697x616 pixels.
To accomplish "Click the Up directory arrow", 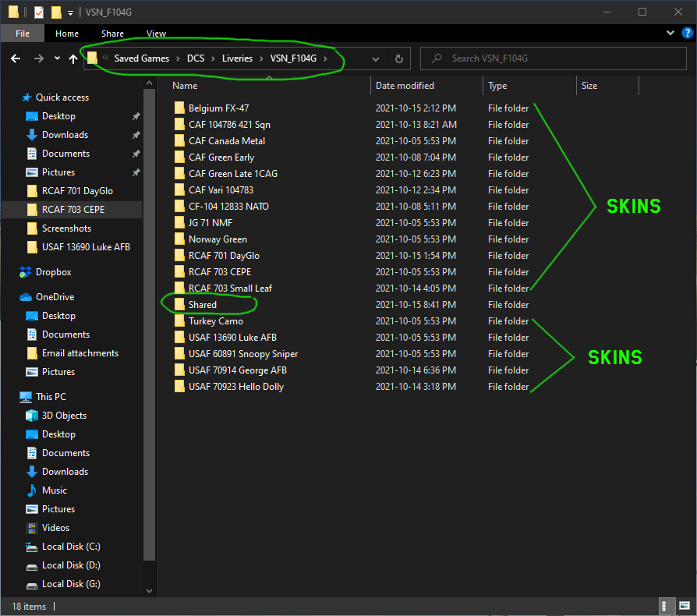I will click(x=73, y=58).
